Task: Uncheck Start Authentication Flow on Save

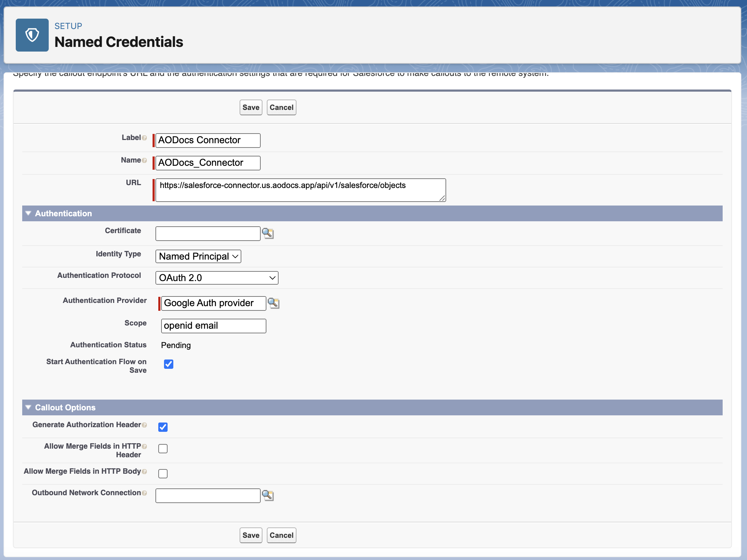Action: [x=169, y=364]
